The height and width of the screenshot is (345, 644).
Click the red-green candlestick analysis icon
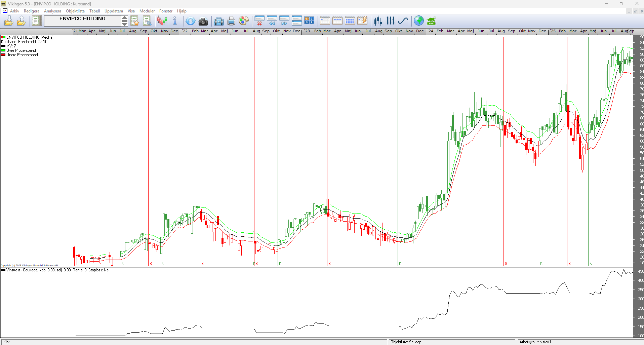pos(162,21)
